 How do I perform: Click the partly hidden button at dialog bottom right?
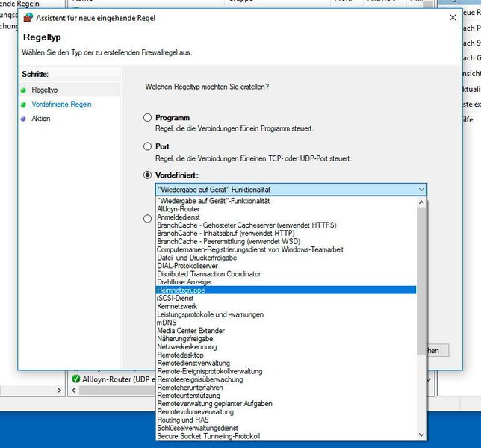pyautogui.click(x=438, y=350)
